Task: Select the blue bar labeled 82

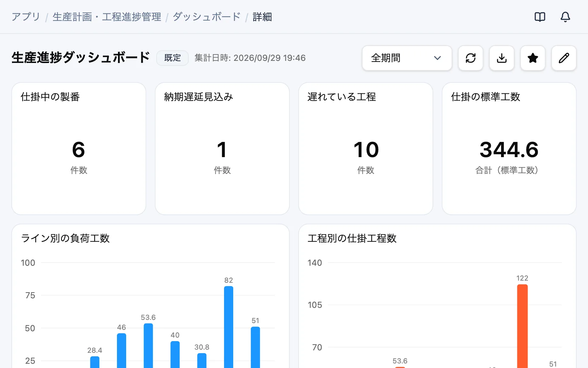Action: tap(229, 327)
